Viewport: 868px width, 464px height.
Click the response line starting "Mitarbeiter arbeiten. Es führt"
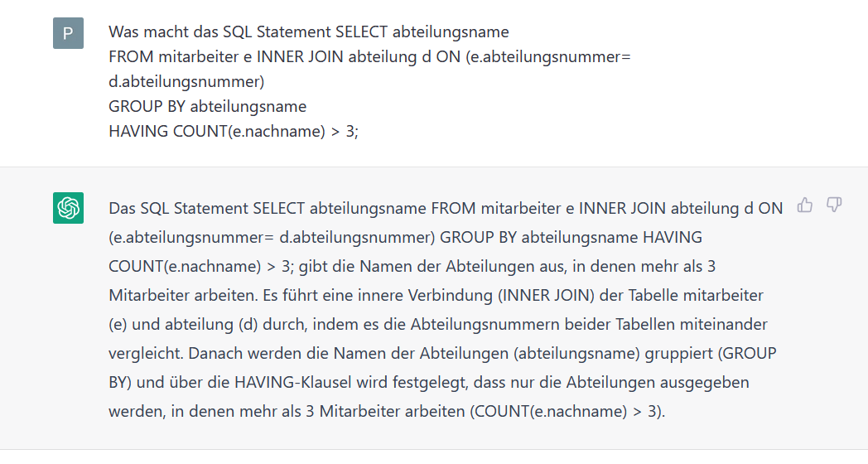436,296
